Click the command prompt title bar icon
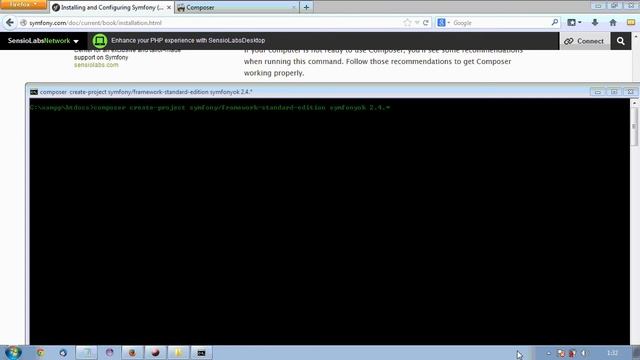 34,92
